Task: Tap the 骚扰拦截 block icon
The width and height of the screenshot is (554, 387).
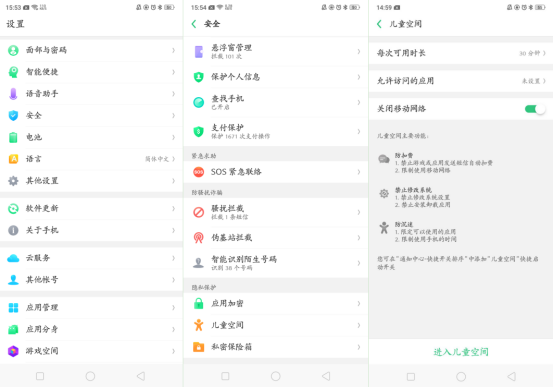Action: click(x=199, y=212)
